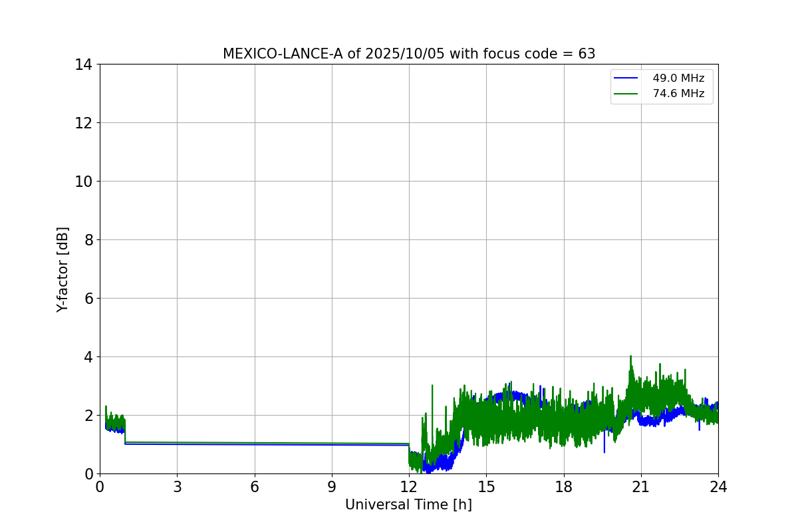Screen dimensions: 798x532
Task: Click x-axis tick label 3
Action: 177,487
